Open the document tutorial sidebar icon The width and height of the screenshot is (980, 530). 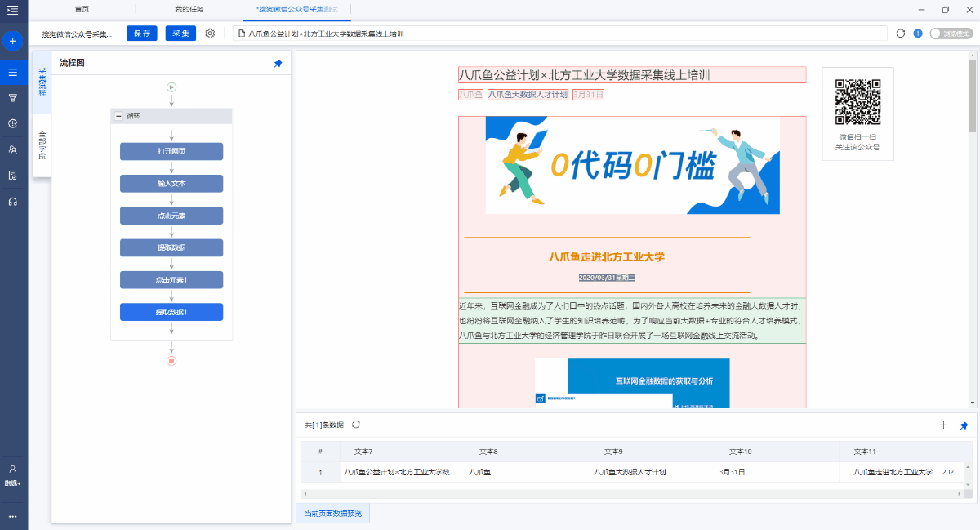click(12, 175)
